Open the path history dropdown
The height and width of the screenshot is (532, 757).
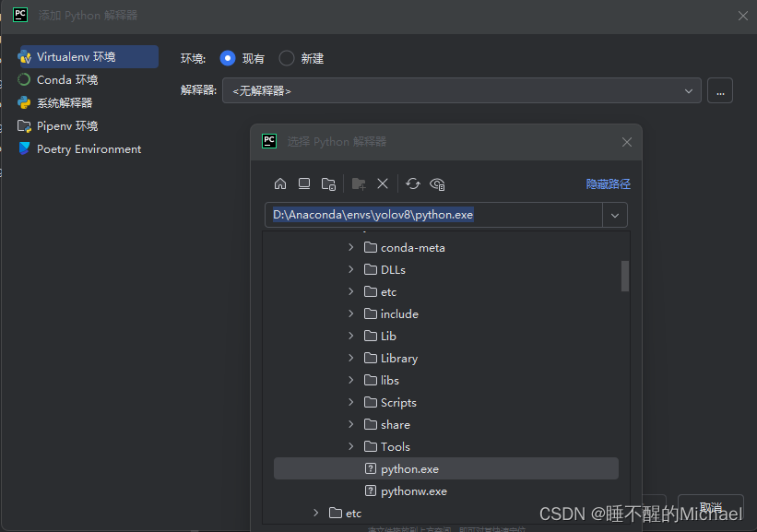coord(615,216)
